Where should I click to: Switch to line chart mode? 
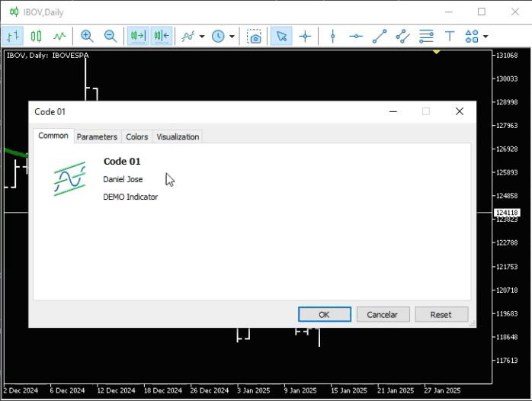pyautogui.click(x=59, y=36)
